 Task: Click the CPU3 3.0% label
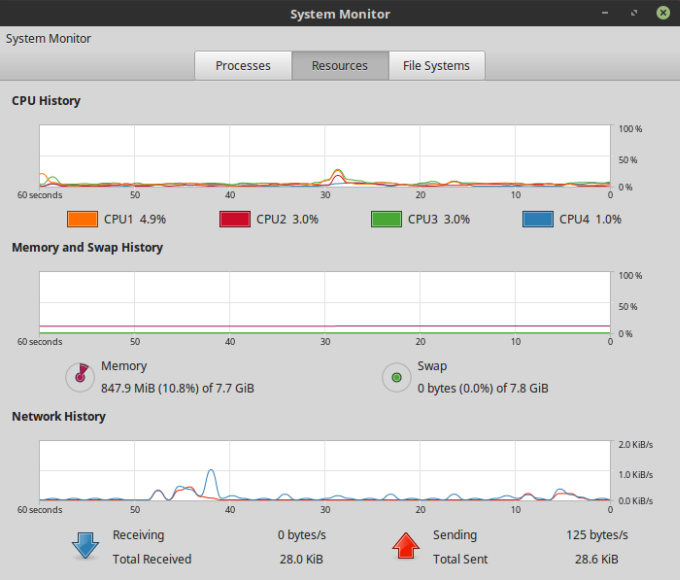pos(439,219)
